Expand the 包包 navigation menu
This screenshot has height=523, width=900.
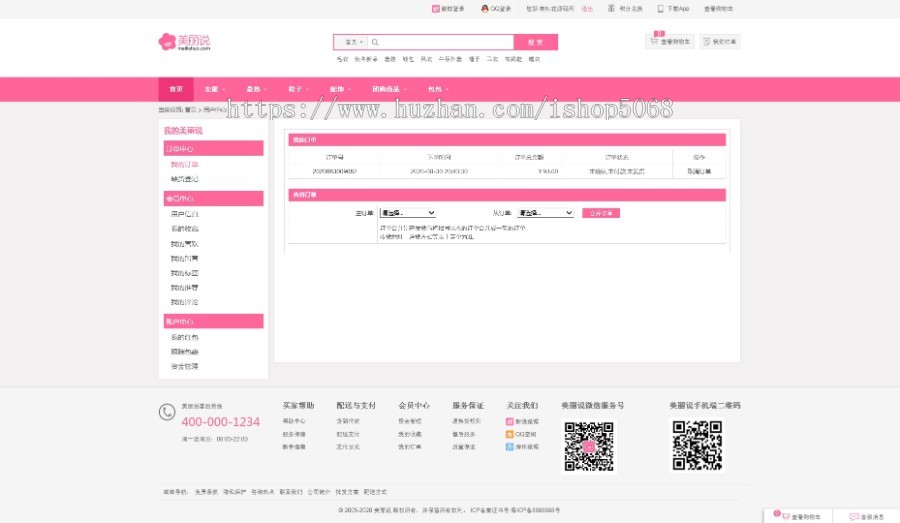click(x=437, y=89)
